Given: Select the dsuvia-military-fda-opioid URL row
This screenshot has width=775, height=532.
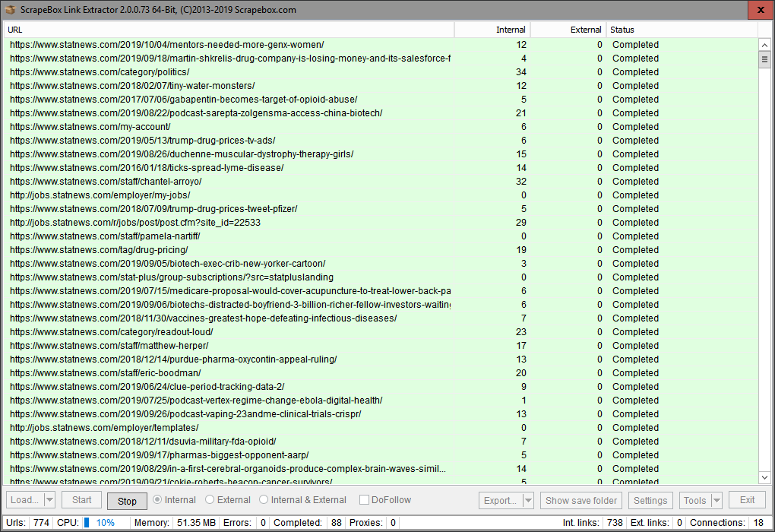Looking at the screenshot, I should [x=381, y=442].
